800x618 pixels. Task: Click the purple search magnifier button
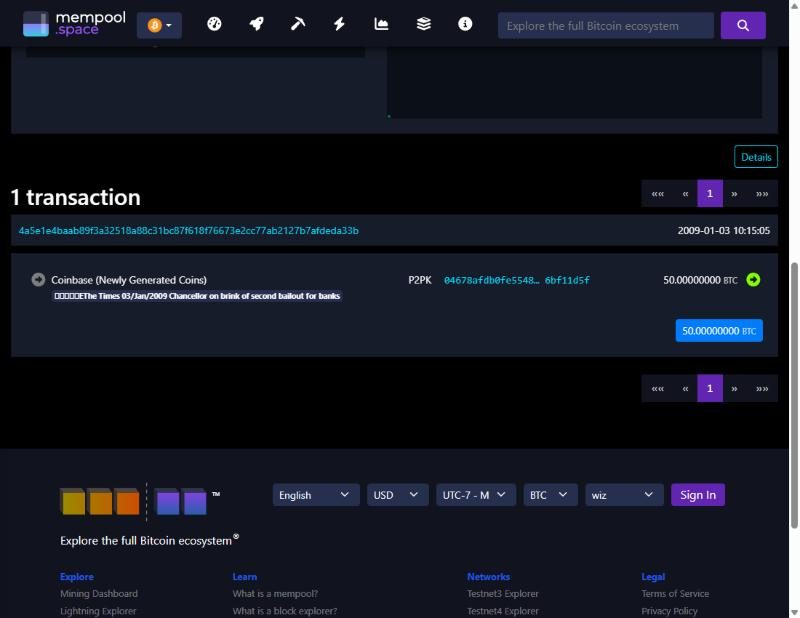(743, 26)
